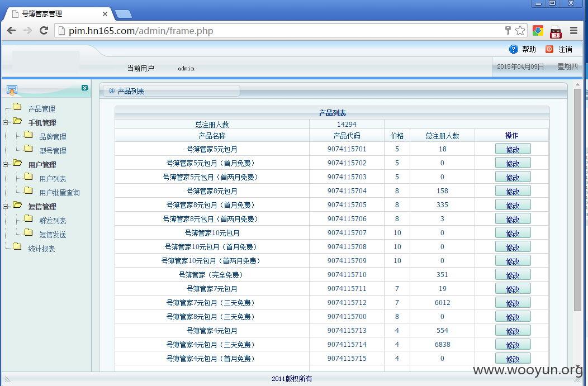Click the 型号管理 folder icon

tap(29, 149)
